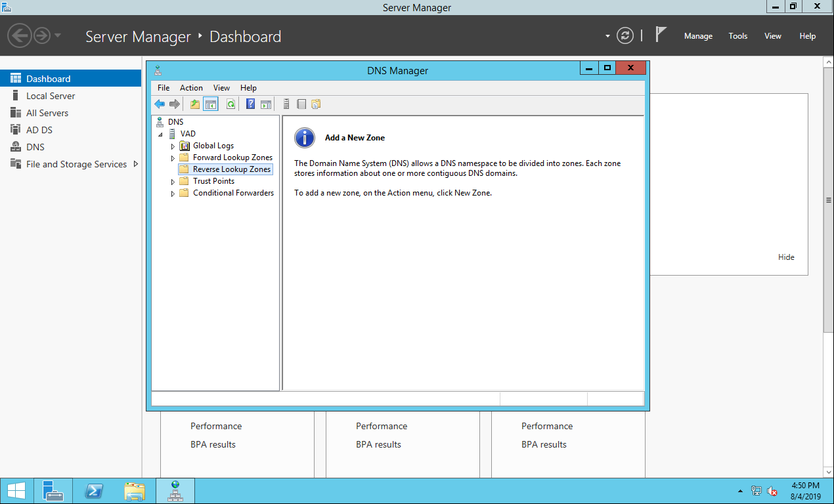The height and width of the screenshot is (504, 834).
Task: Click the New Server toolbar icon
Action: tap(286, 104)
